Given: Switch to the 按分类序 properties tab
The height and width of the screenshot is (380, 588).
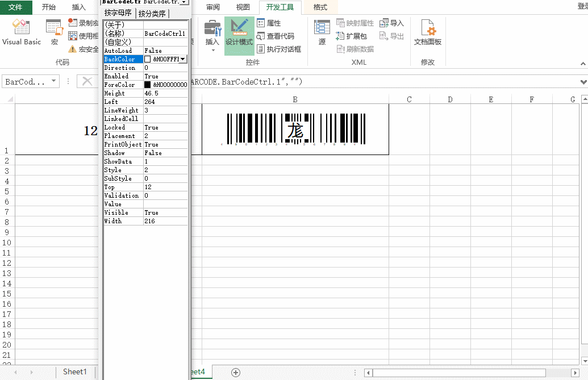Looking at the screenshot, I should click(x=151, y=12).
